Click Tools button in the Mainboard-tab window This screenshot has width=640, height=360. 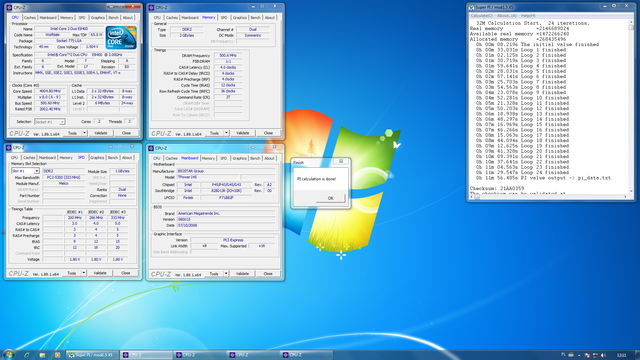click(x=214, y=274)
